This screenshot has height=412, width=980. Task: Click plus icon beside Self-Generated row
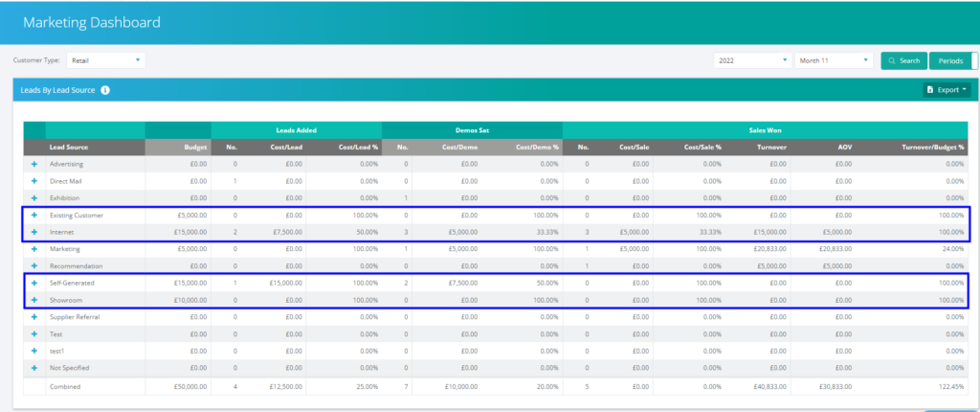33,284
